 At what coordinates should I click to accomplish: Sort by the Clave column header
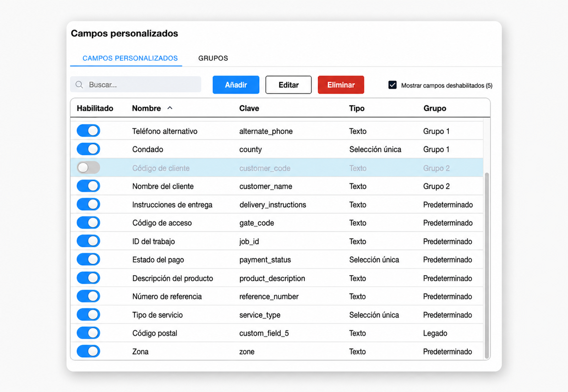click(x=249, y=108)
